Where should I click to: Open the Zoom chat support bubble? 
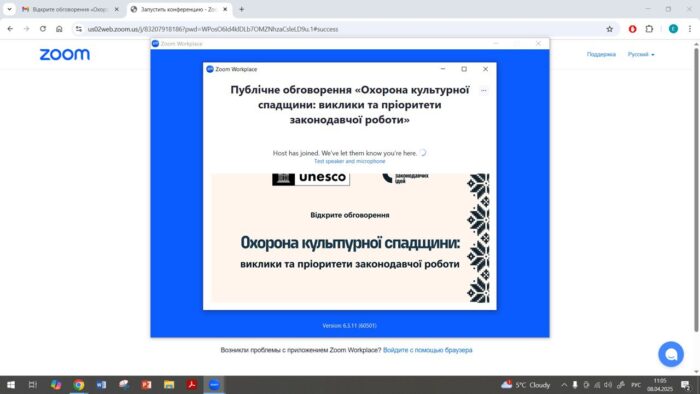pos(671,354)
